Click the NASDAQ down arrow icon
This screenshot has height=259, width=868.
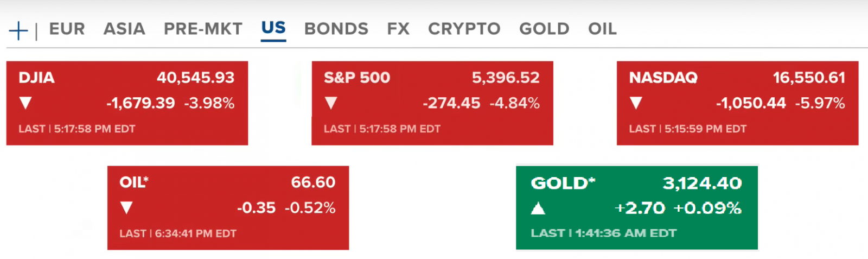[x=636, y=103]
